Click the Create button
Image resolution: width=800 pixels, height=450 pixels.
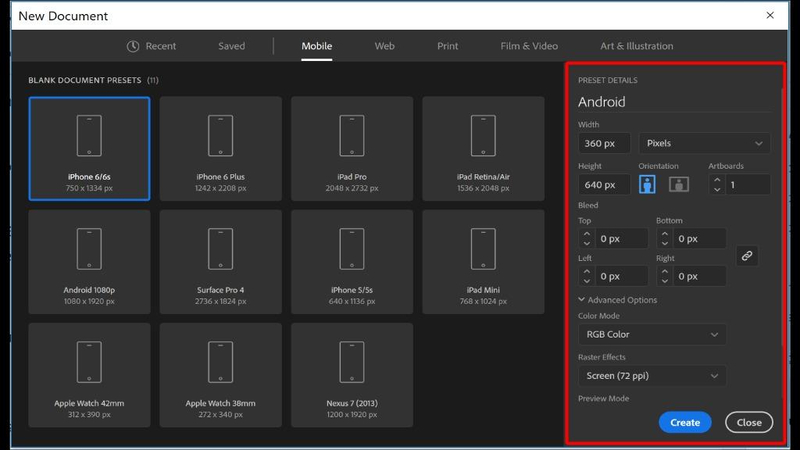pyautogui.click(x=685, y=422)
